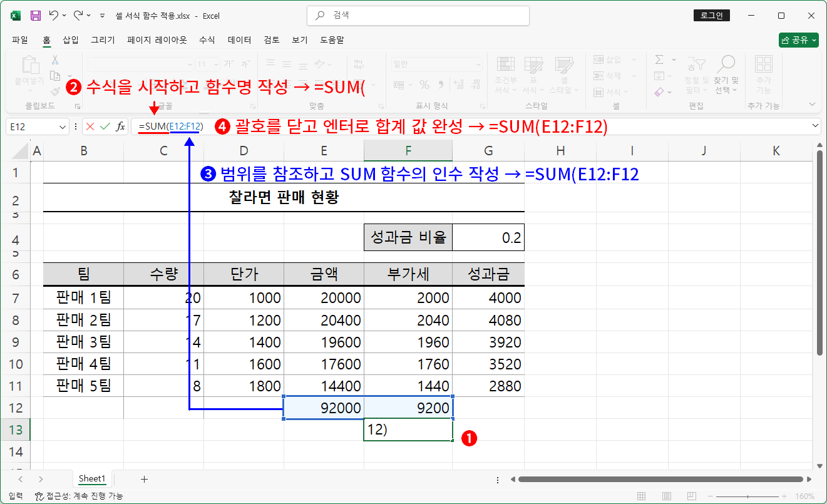The width and height of the screenshot is (827, 504).
Task: Click the Sign in button
Action: (x=712, y=16)
